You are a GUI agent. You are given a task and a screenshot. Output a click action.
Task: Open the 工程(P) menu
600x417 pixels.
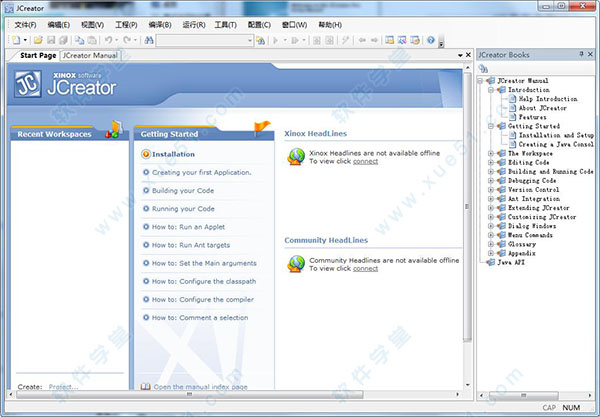click(x=126, y=25)
